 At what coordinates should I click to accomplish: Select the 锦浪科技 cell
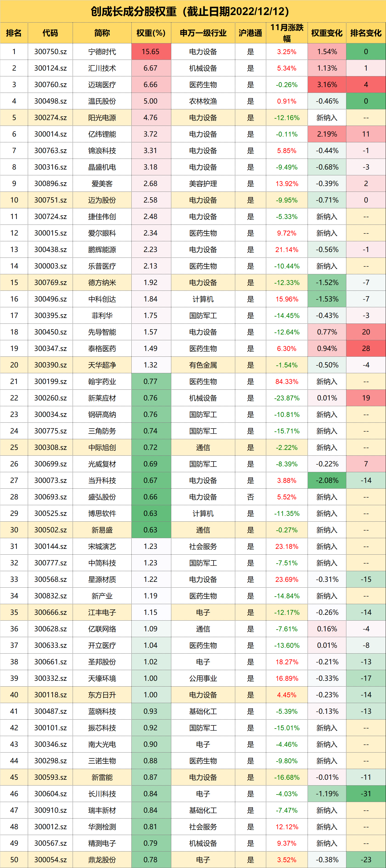tap(102, 151)
